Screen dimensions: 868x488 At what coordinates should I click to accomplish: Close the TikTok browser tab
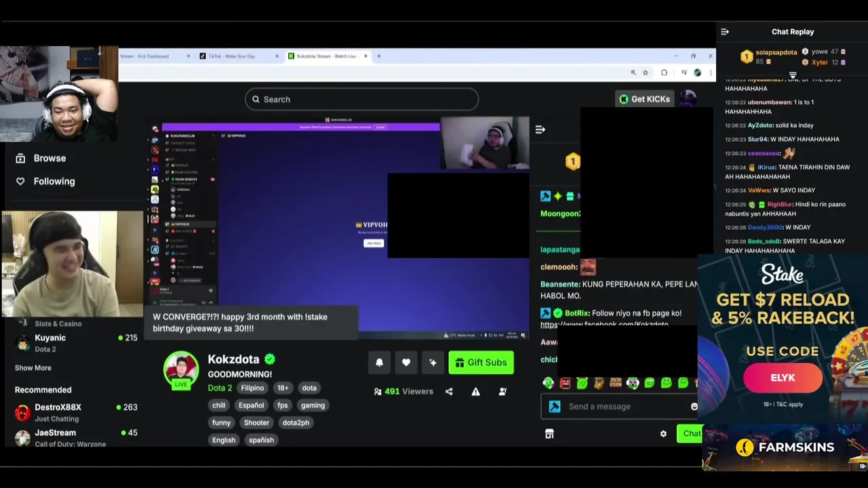(277, 56)
